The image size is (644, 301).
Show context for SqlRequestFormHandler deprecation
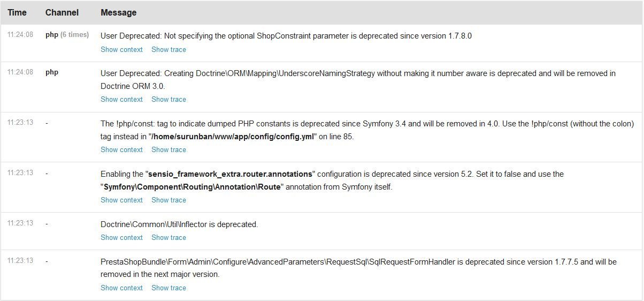point(121,288)
